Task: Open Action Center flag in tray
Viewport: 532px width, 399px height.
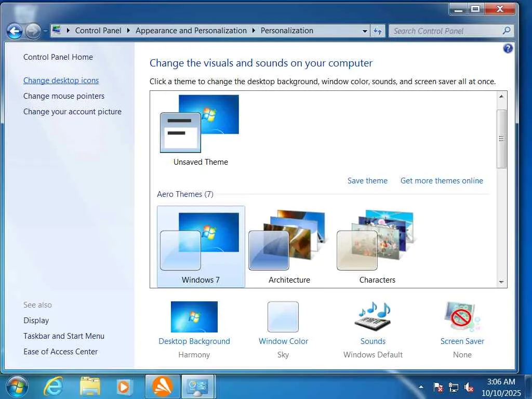Action: (x=438, y=387)
